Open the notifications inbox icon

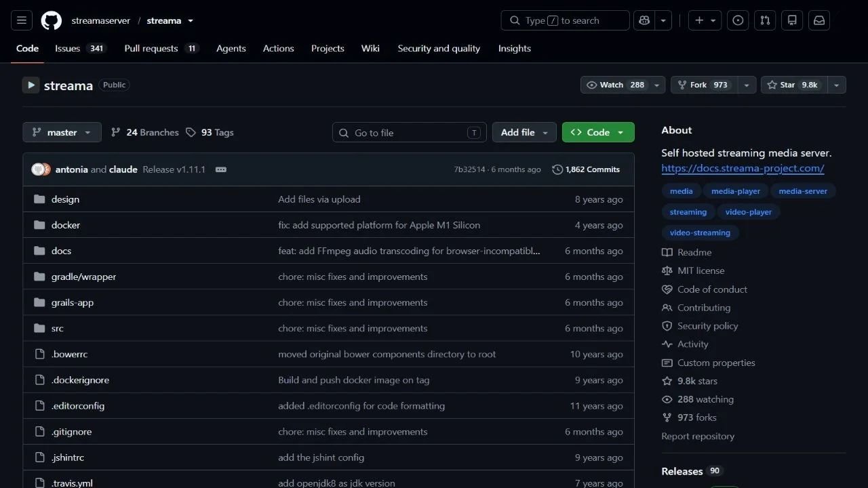[819, 20]
